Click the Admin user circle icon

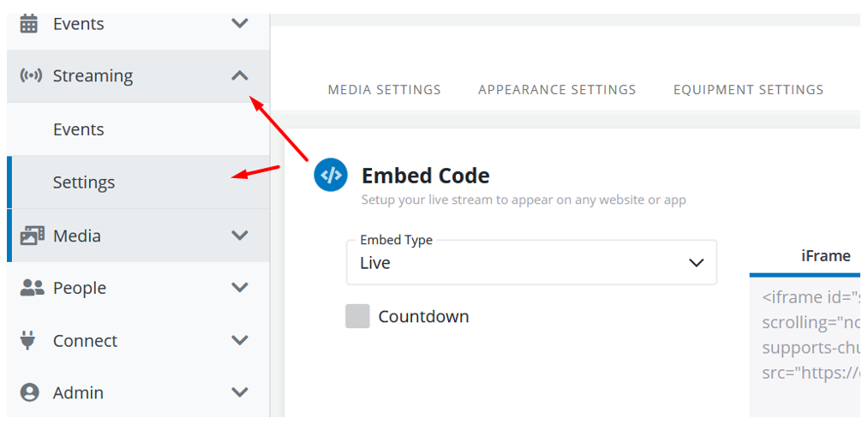(30, 392)
